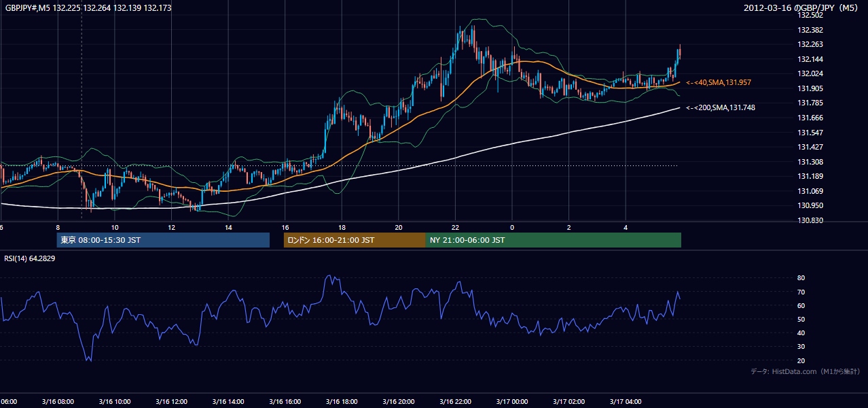Select the NY 21:00-06:00 JST session bar
This screenshot has height=408, width=868.
tap(554, 240)
